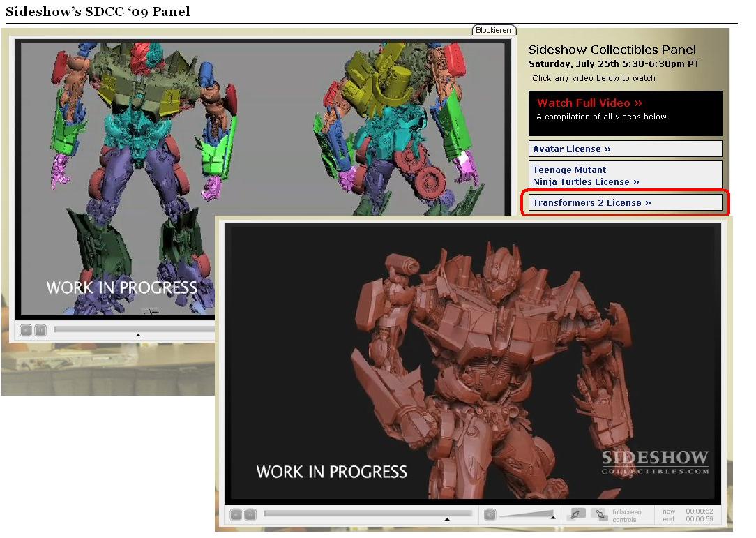
Task: Open the Watch Full Video link
Action: [x=589, y=103]
